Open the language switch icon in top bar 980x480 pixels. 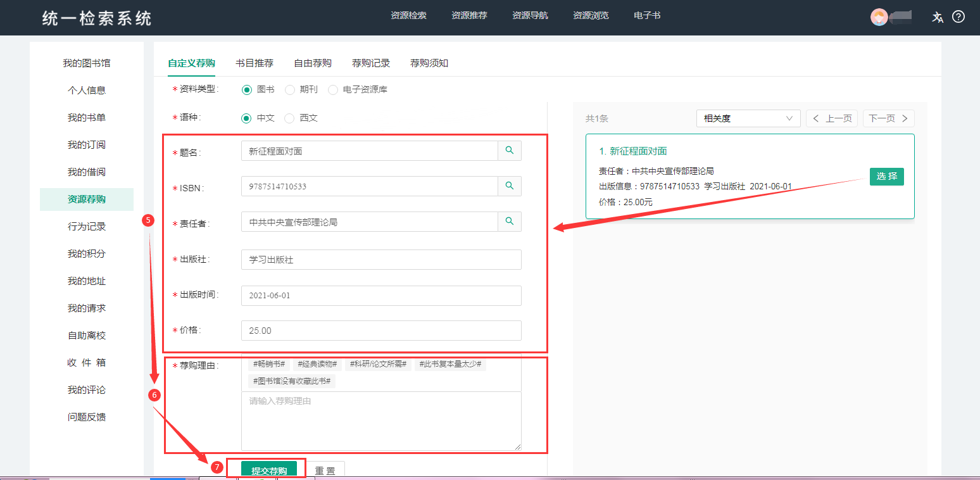click(x=938, y=18)
